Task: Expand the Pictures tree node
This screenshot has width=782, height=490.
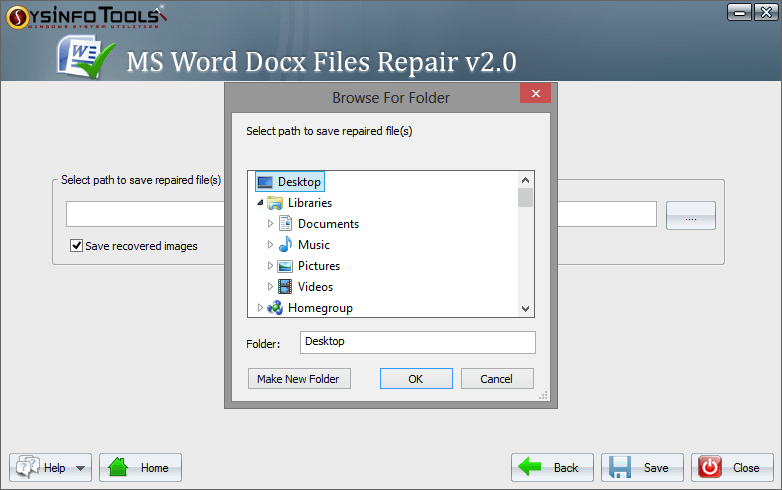Action: [270, 266]
